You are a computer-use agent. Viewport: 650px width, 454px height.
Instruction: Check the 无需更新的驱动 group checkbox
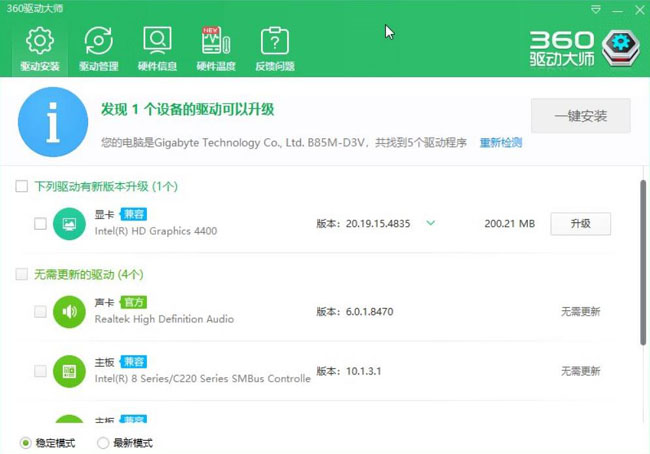coord(22,274)
